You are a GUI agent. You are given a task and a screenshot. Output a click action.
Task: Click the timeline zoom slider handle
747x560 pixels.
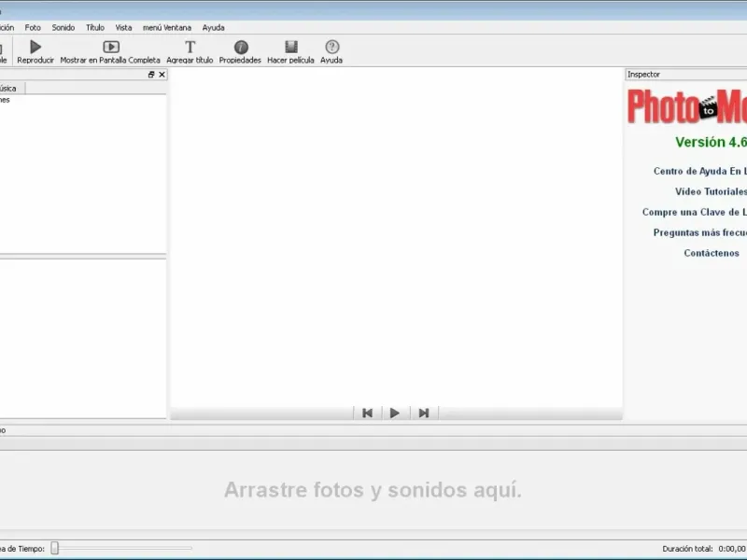pyautogui.click(x=55, y=548)
